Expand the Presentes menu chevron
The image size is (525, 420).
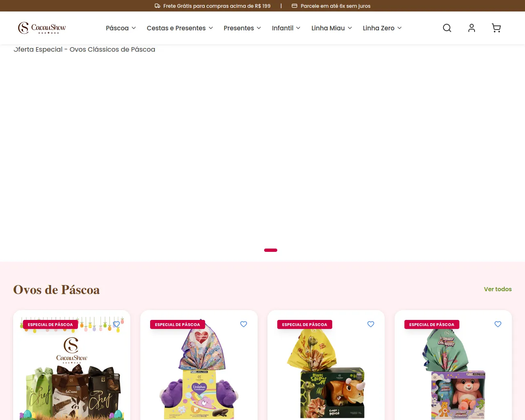[259, 28]
